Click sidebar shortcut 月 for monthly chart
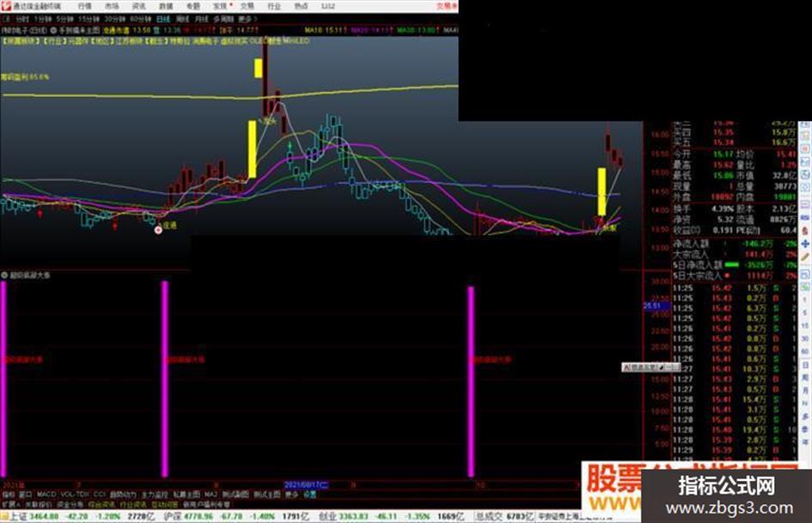The image size is (812, 523). coord(805,391)
